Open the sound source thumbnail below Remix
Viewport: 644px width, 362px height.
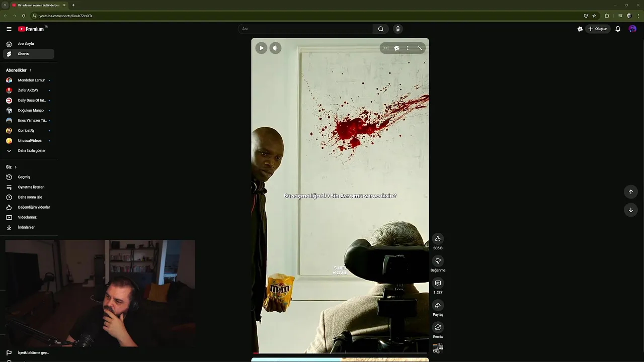coord(438,348)
